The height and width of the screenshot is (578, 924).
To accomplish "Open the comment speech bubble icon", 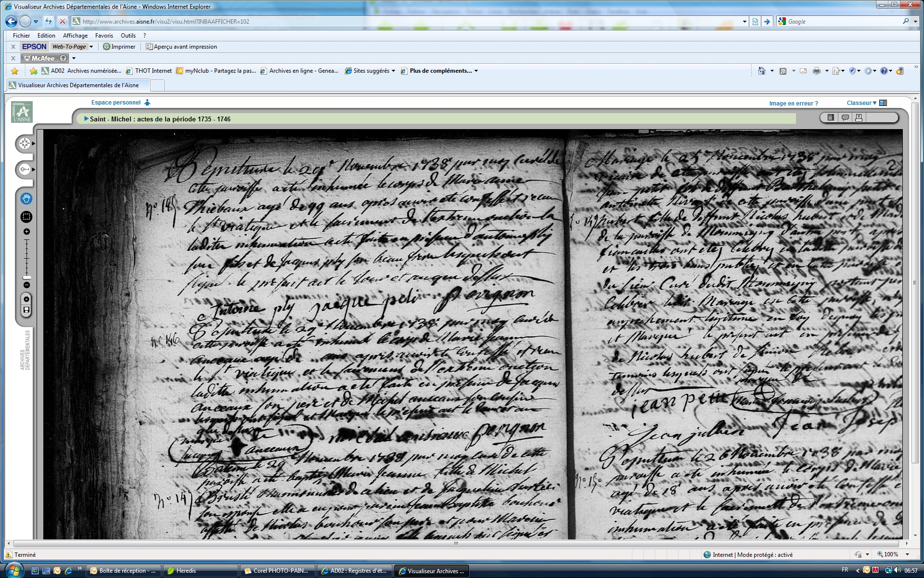I will [x=845, y=118].
